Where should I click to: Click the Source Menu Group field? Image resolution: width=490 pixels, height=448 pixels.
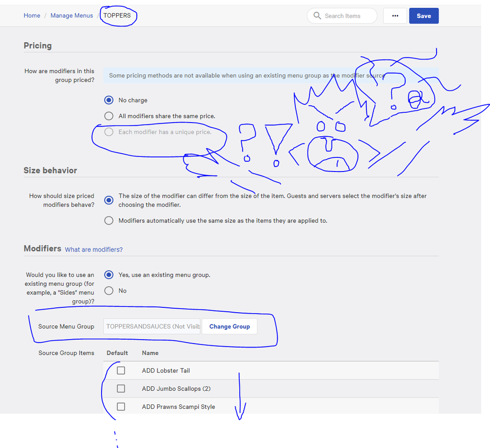point(152,326)
